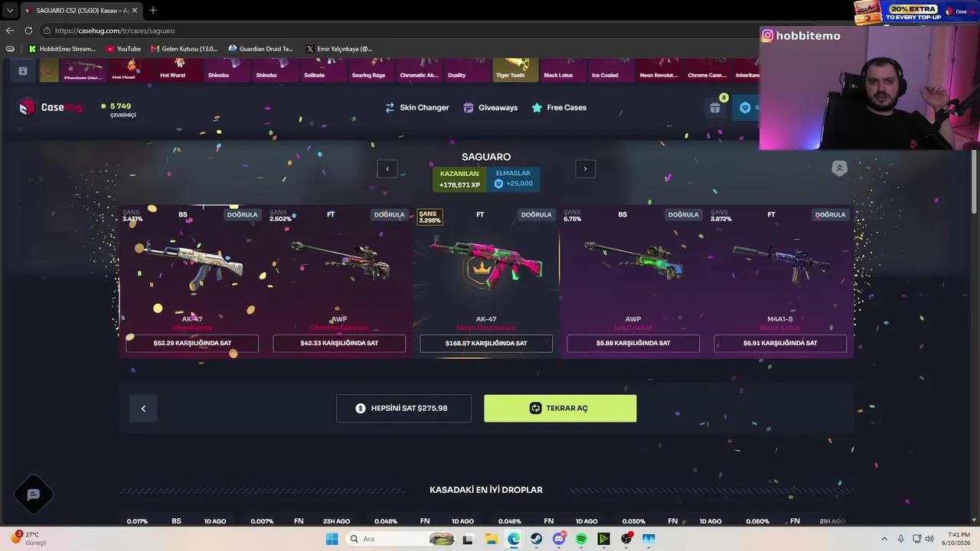Sell AK-47 Neon Revolution for $168.57

486,344
